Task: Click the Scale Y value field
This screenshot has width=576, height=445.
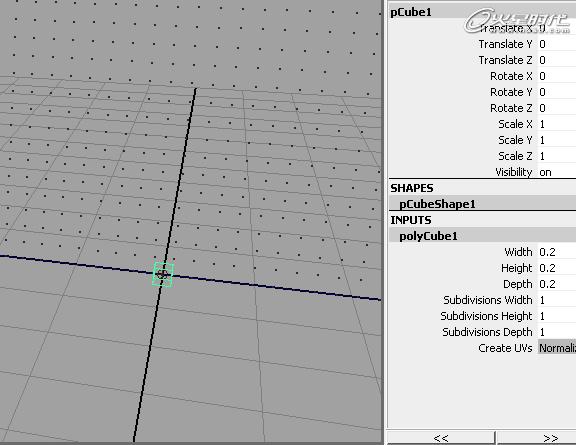Action: (557, 140)
